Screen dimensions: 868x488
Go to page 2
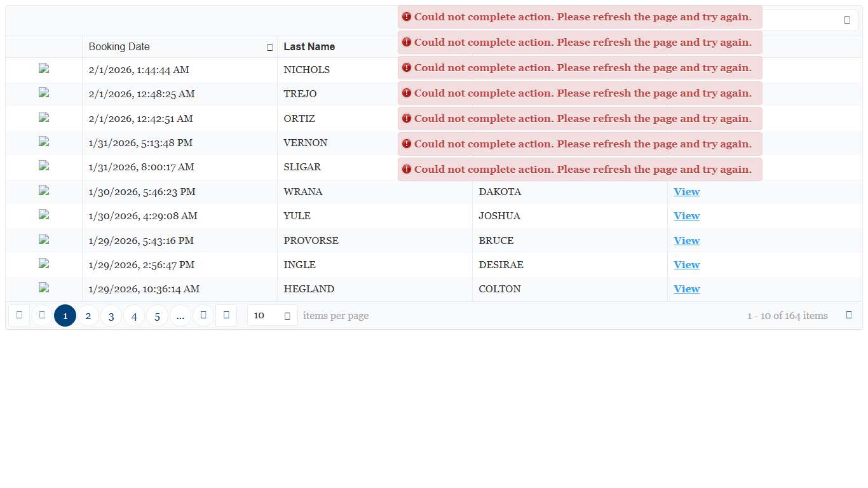click(x=88, y=316)
